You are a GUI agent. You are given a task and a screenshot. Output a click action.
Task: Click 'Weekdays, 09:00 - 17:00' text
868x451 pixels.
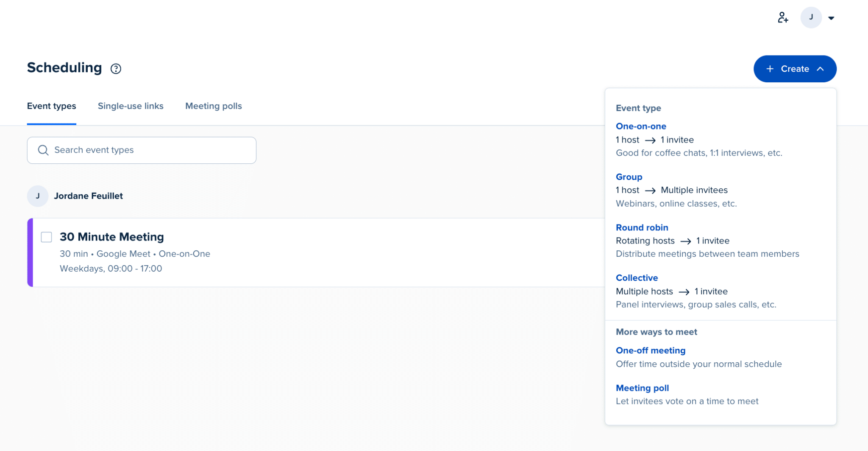pos(111,269)
